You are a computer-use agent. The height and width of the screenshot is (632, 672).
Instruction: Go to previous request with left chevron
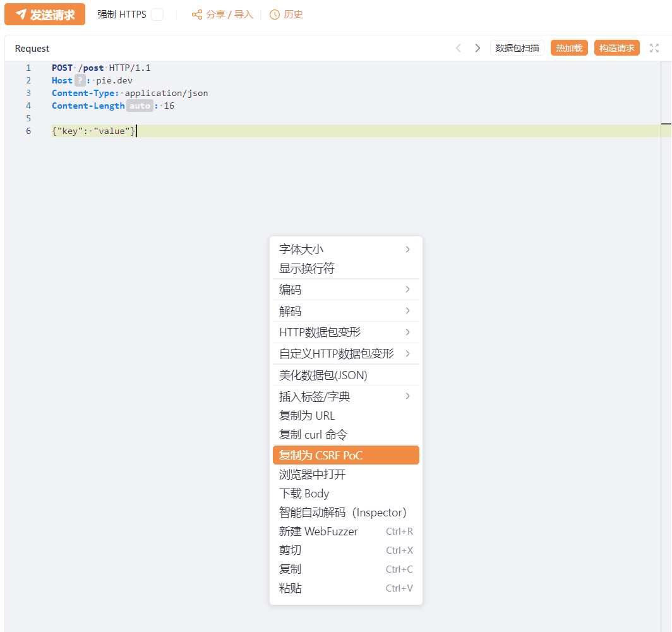pos(459,48)
